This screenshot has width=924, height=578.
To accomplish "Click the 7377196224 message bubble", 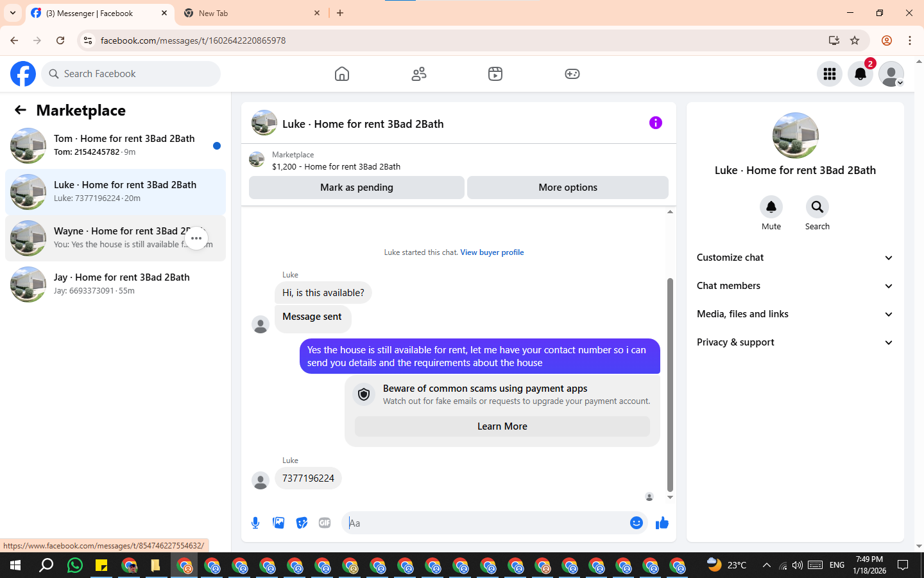I will click(308, 478).
